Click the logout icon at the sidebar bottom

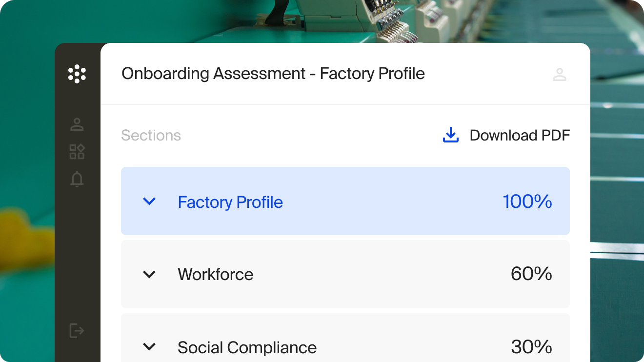click(77, 331)
